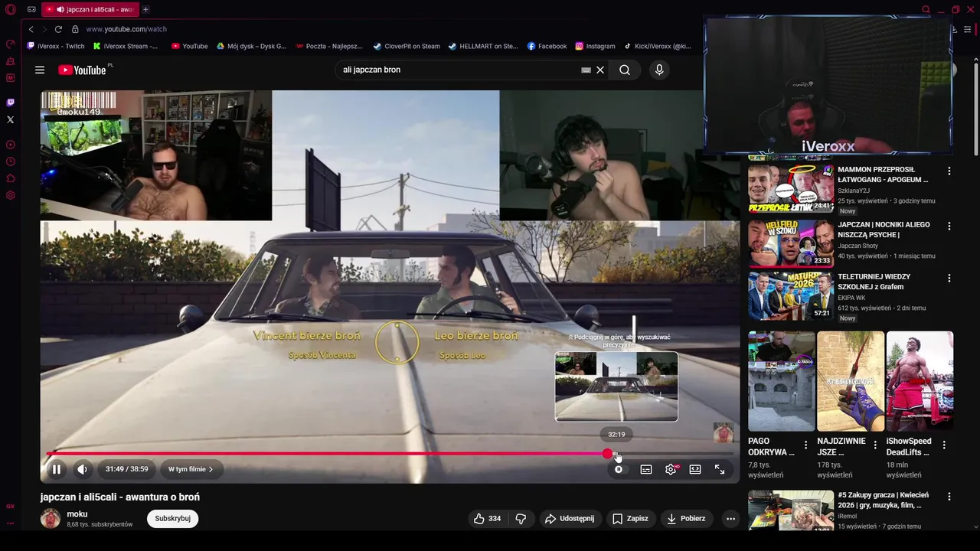Reload the page

pos(58,29)
